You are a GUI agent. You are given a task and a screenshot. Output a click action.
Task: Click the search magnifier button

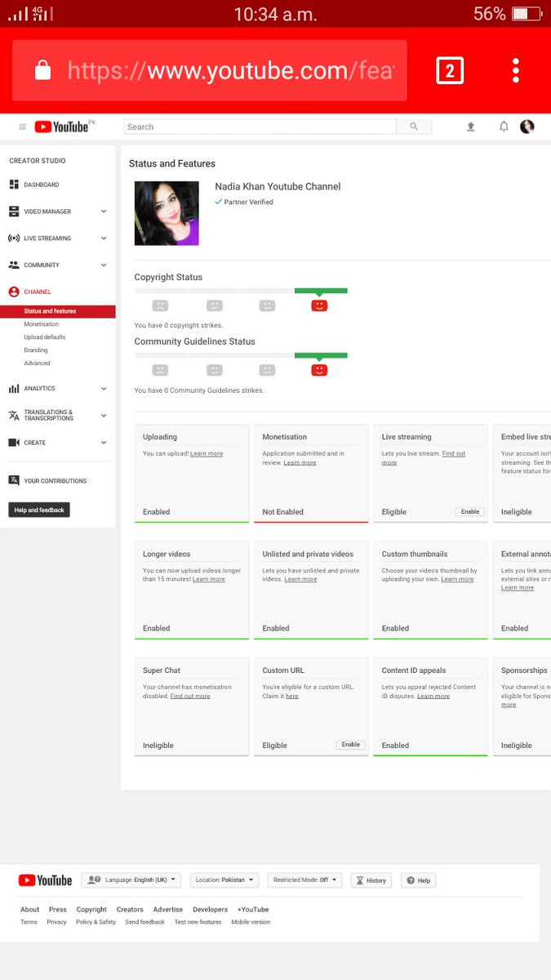(x=414, y=127)
